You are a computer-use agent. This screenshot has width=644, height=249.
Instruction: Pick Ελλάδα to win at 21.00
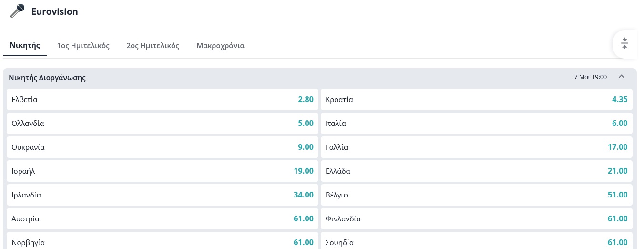pyautogui.click(x=476, y=171)
